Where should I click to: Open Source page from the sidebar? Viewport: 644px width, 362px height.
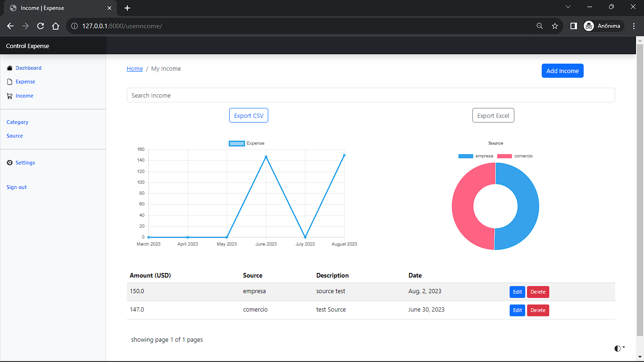click(x=15, y=136)
